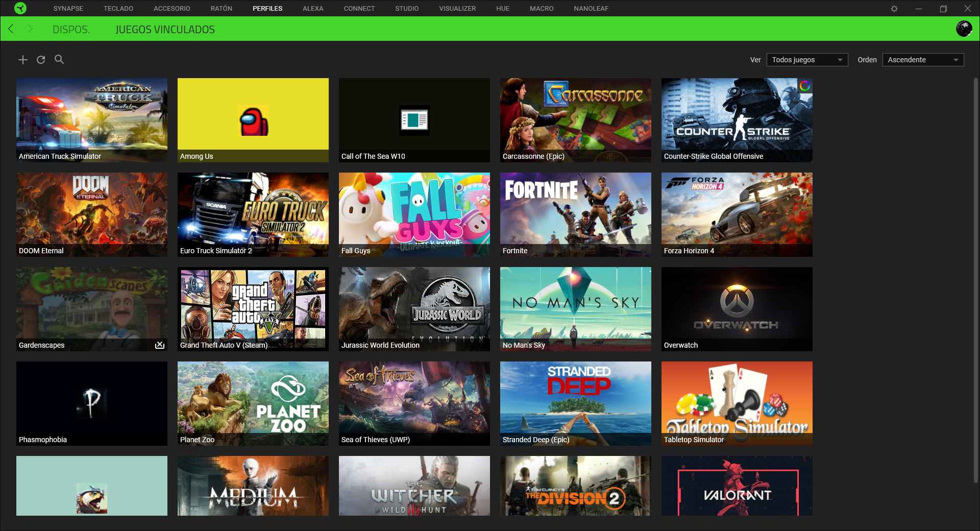The height and width of the screenshot is (531, 980).
Task: Open the American Truck Simulator tile
Action: 92,120
